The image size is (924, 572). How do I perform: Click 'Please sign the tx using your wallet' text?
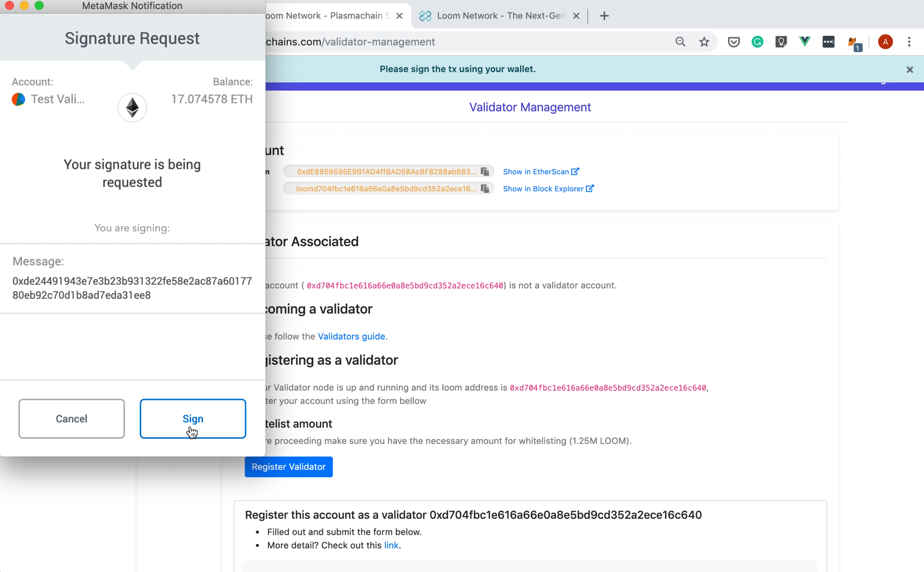pyautogui.click(x=457, y=69)
